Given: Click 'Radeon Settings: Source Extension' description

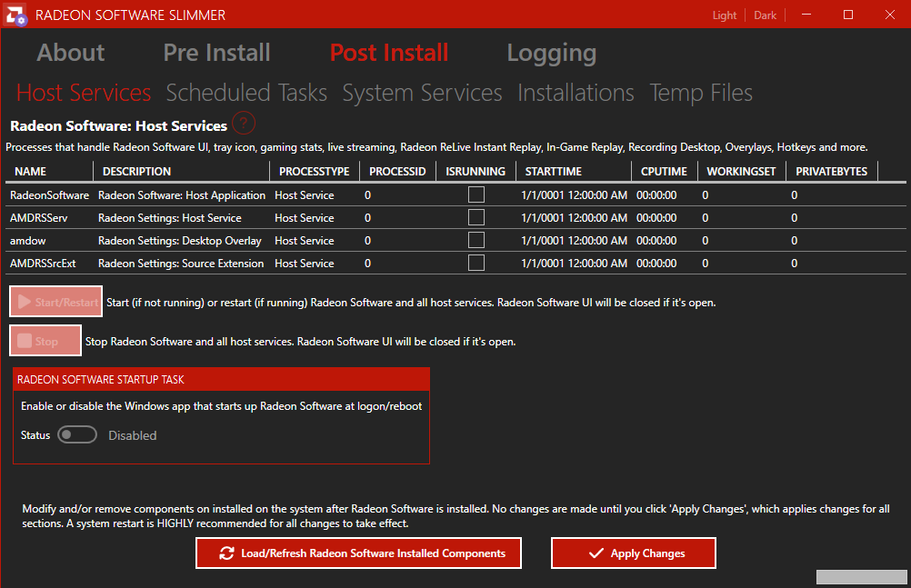Looking at the screenshot, I should pos(181,264).
